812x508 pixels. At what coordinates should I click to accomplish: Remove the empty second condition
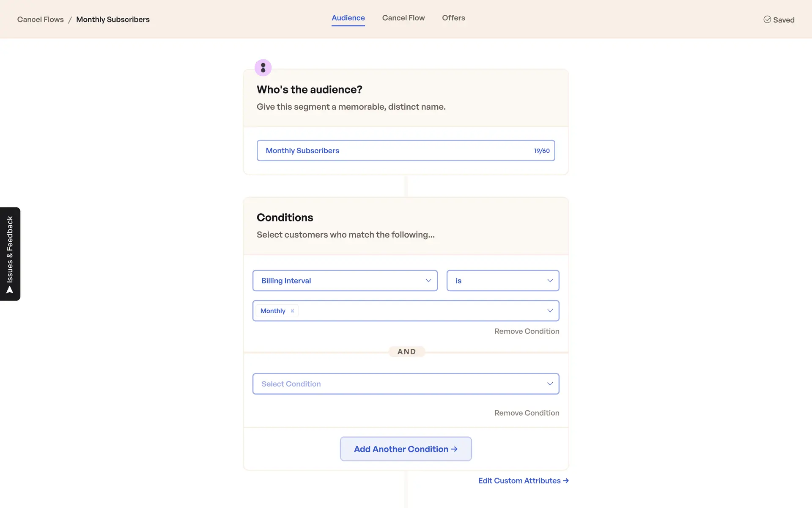[527, 413]
